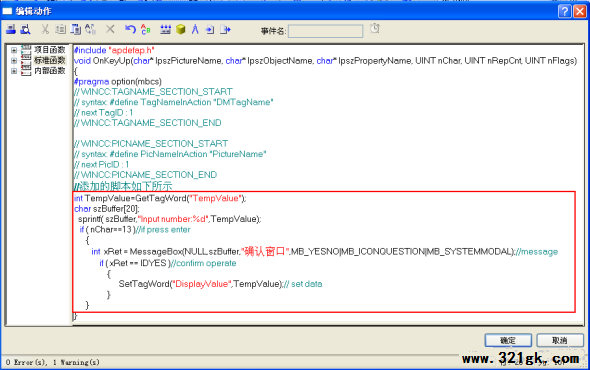Select 项目函数 in the function tree
590x370 pixels.
click(50, 50)
